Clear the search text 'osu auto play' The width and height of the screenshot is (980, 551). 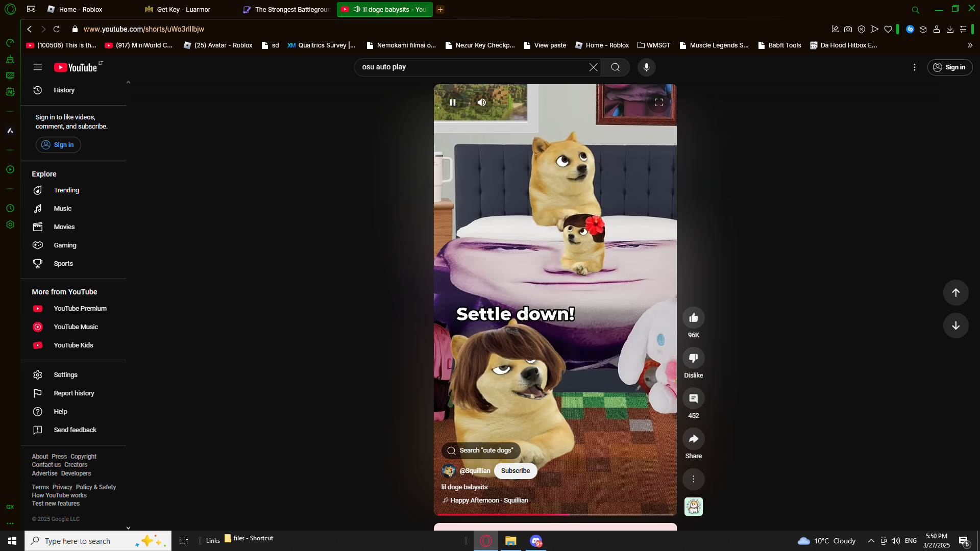pyautogui.click(x=594, y=67)
